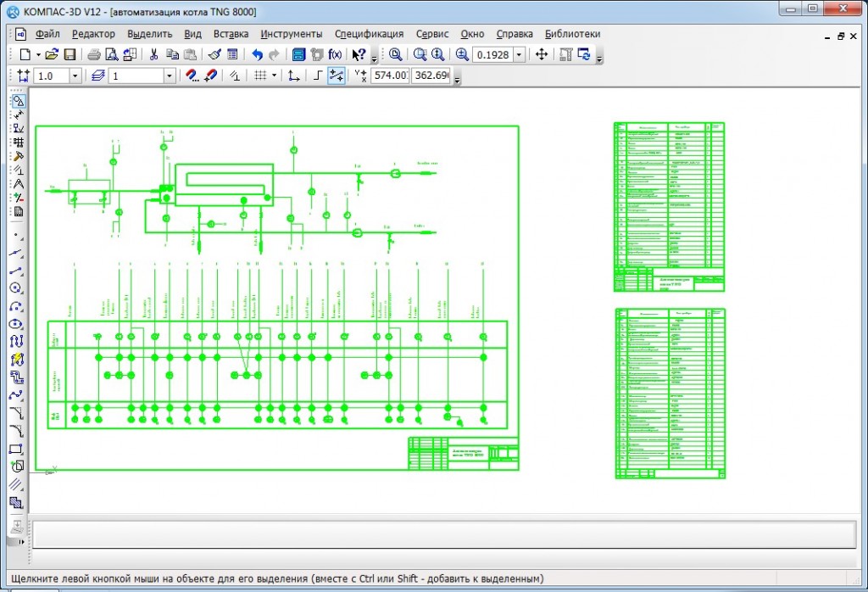Select the Arc drawing tool
The height and width of the screenshot is (592, 868).
17,306
